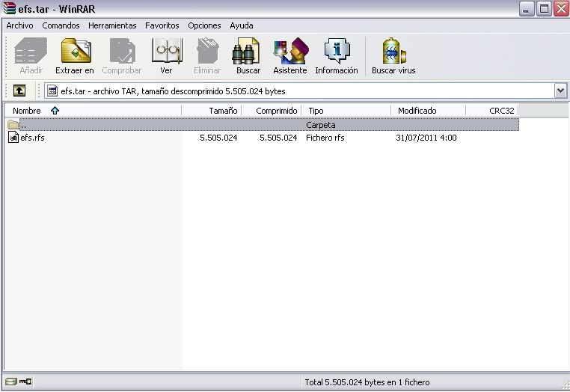Click the Extraer en toolbar icon

pyautogui.click(x=76, y=52)
